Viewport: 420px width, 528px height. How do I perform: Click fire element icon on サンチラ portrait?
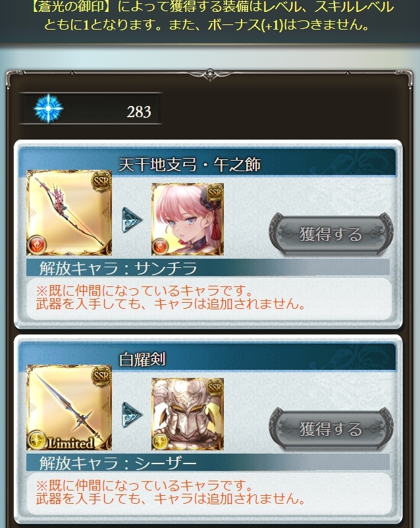click(x=161, y=246)
